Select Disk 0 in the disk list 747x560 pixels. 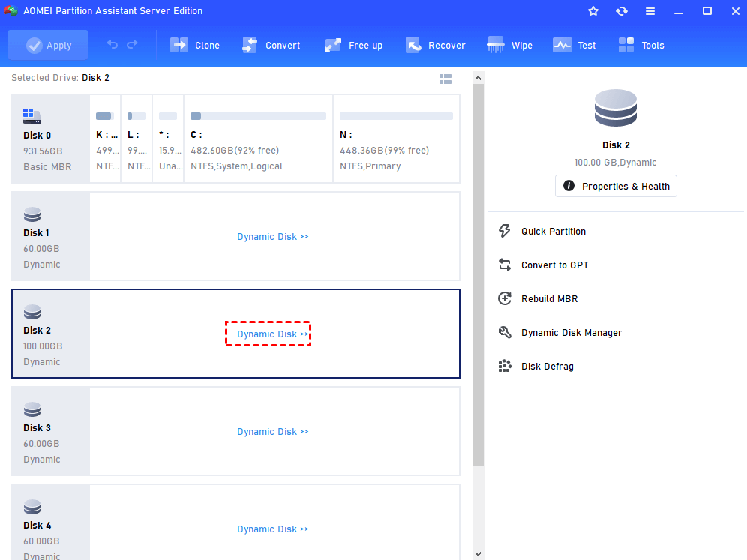pos(50,139)
